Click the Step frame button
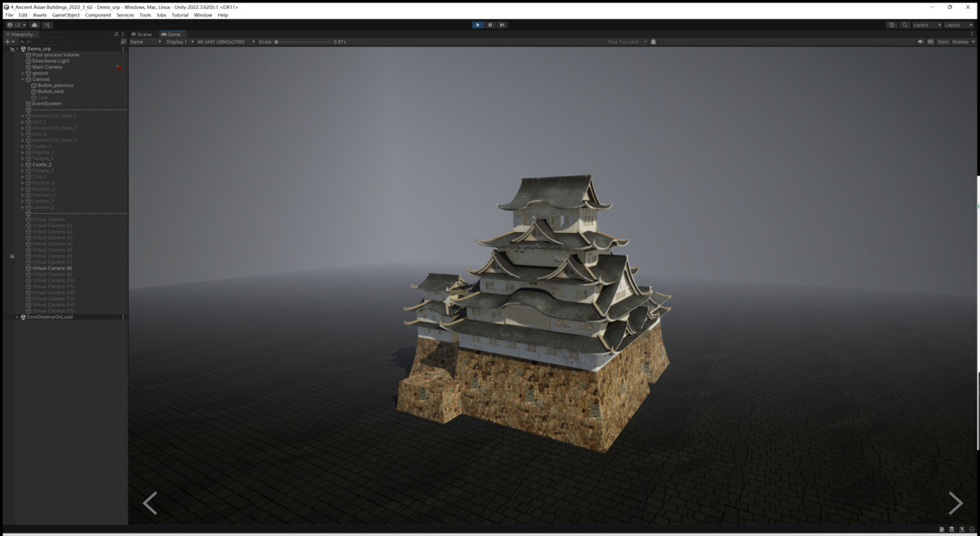Viewport: 980px width, 536px height. point(501,24)
